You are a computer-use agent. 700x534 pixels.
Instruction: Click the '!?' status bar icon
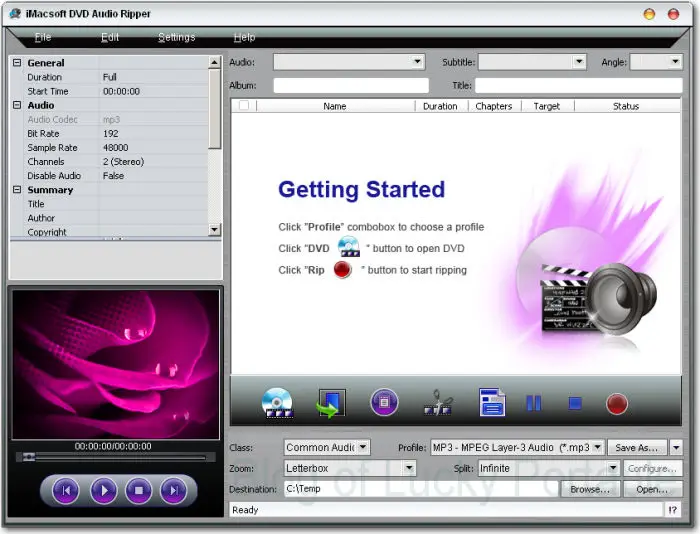(673, 510)
